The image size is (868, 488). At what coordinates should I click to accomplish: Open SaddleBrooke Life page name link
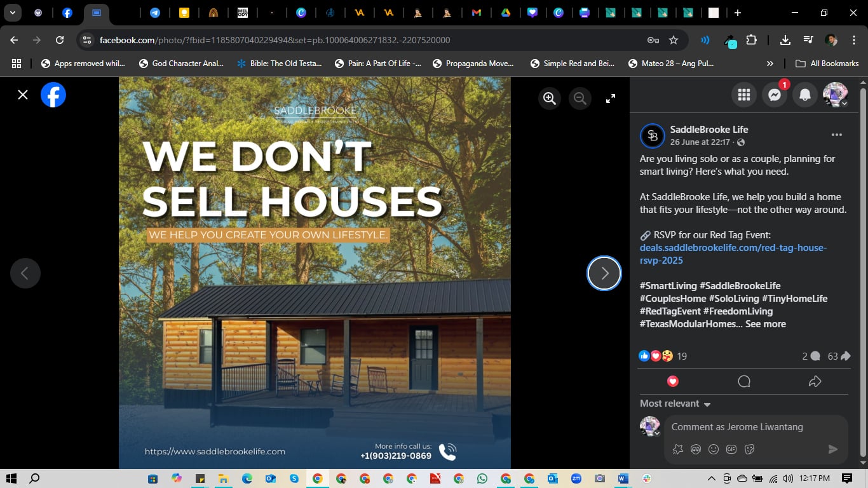pyautogui.click(x=709, y=130)
